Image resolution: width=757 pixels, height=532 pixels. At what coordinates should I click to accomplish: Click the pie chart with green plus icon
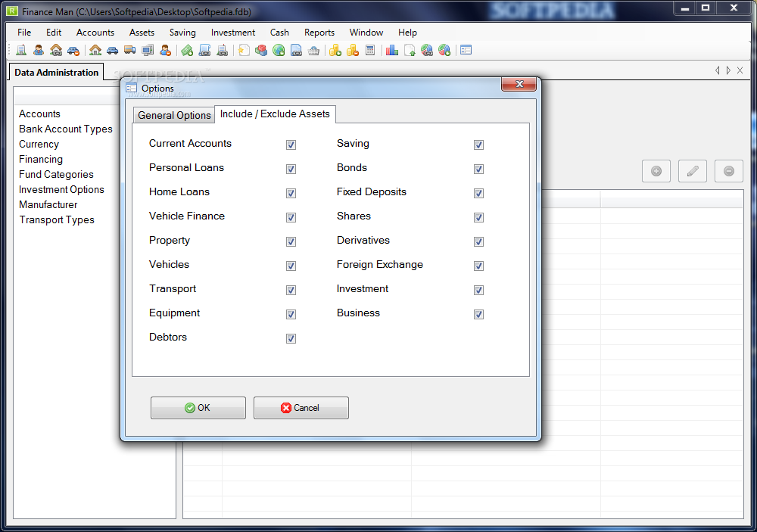(444, 50)
